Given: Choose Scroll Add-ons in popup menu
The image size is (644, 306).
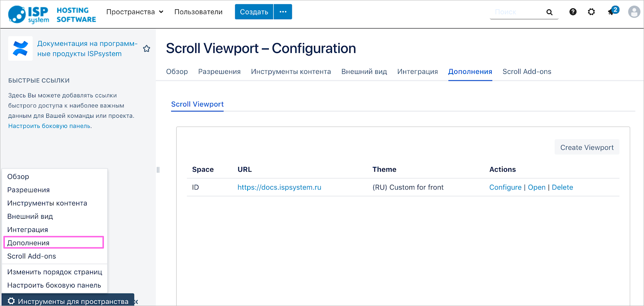Looking at the screenshot, I should coord(55,256).
